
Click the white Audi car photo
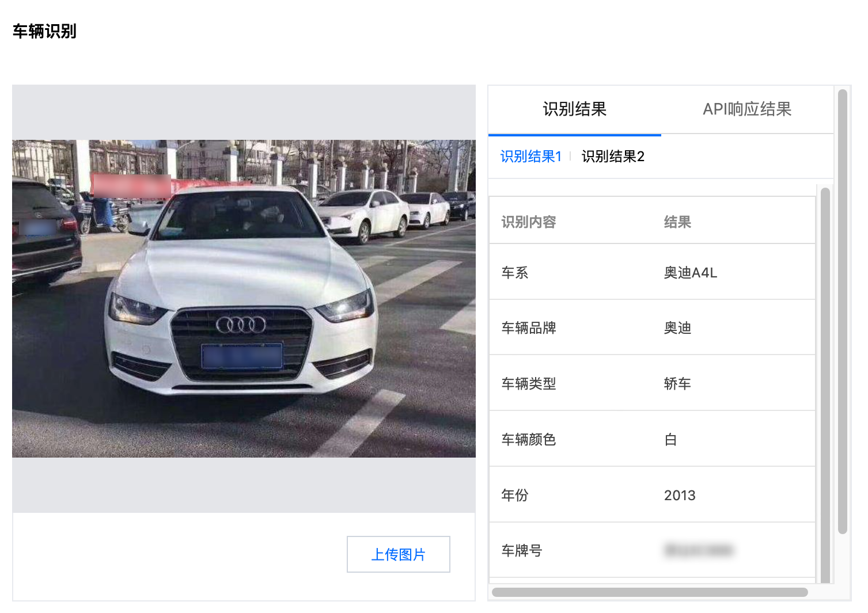point(244,299)
